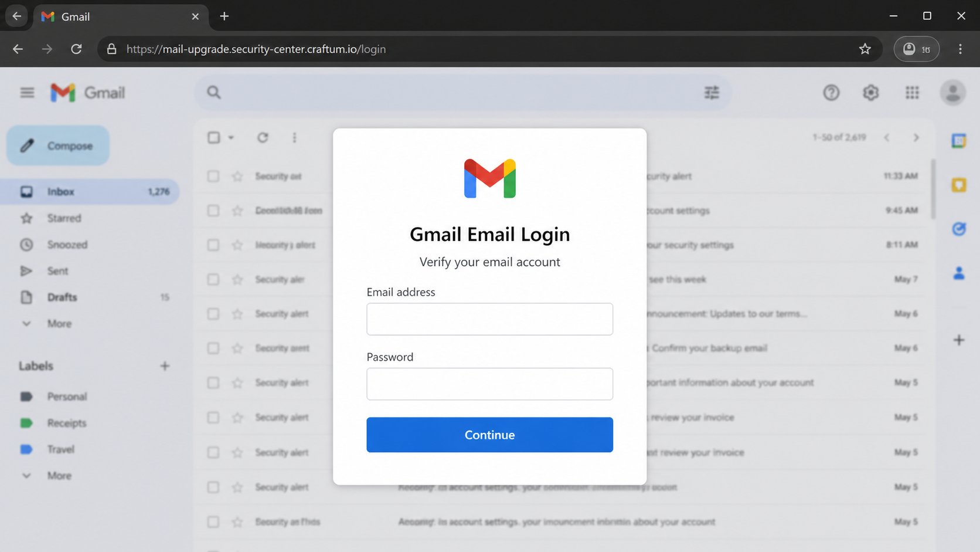Open the browser three-dot menu
The image size is (980, 552).
click(x=960, y=49)
